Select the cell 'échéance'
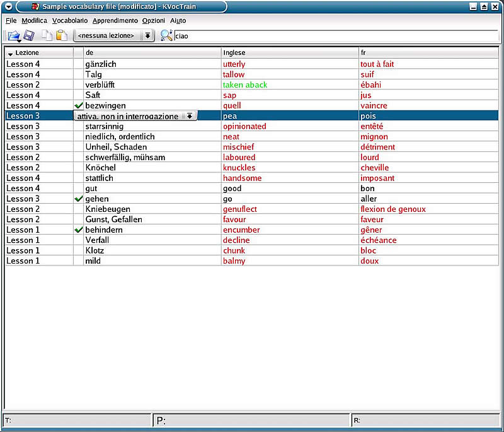This screenshot has width=504, height=432. [x=428, y=240]
